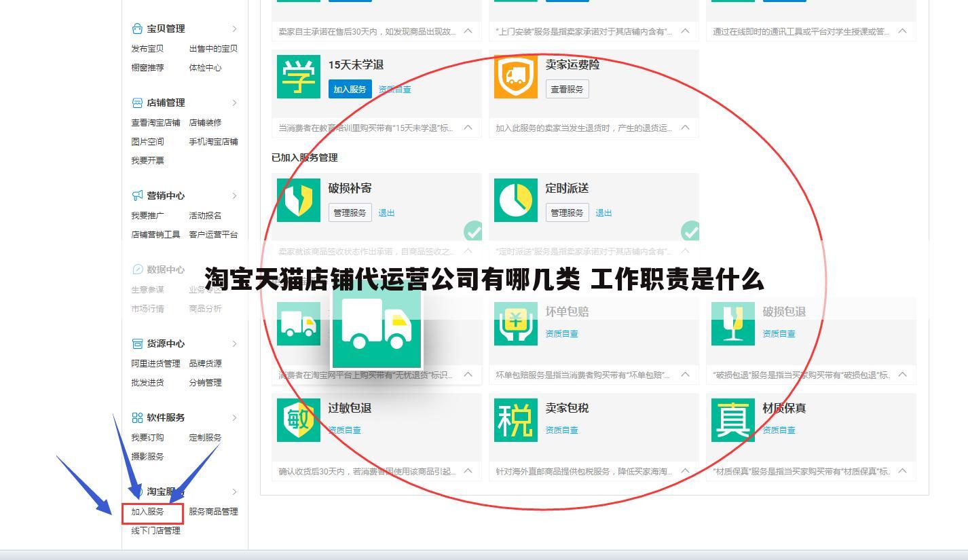
Task: Click the small delivery truck service icon
Action: click(x=299, y=324)
